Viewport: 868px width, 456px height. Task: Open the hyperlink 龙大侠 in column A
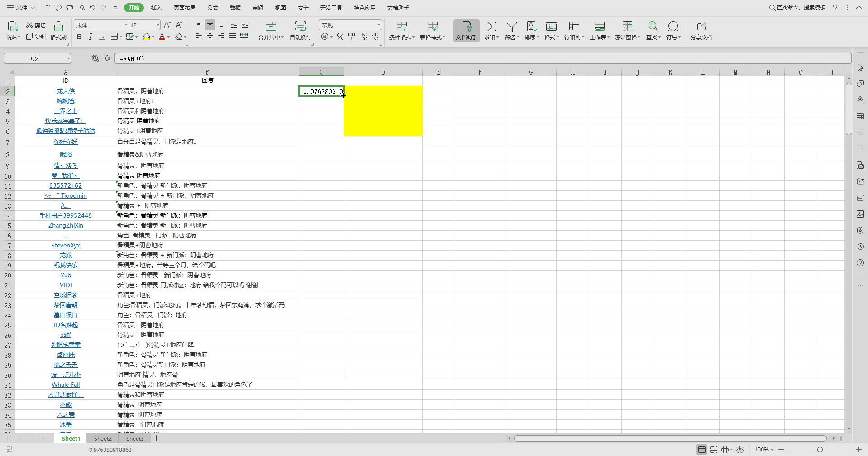66,91
